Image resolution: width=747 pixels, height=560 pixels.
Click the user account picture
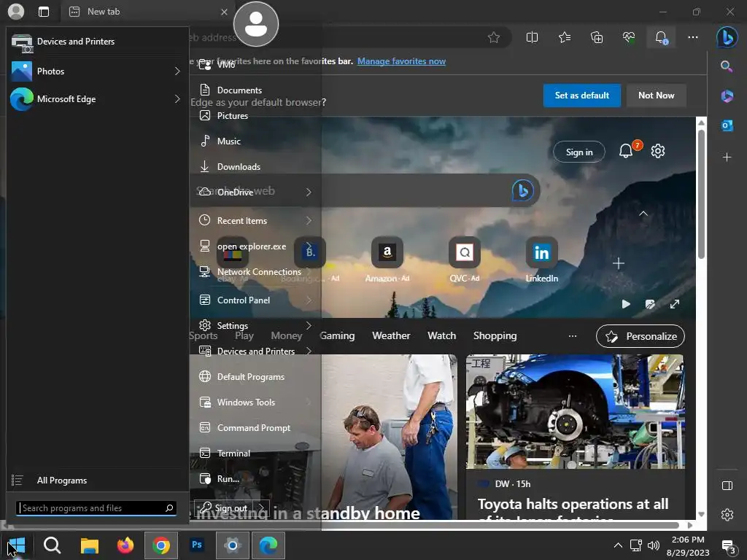click(x=256, y=24)
